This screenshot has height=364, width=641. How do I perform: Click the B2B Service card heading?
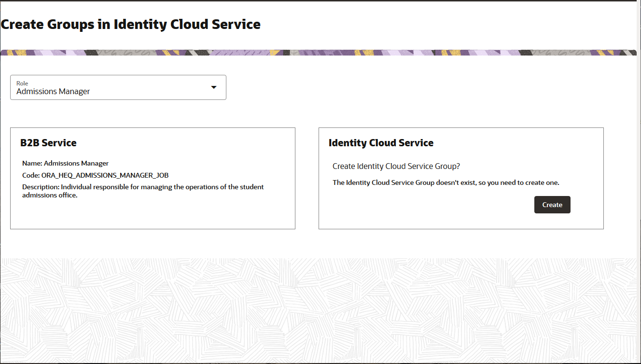[x=48, y=143]
